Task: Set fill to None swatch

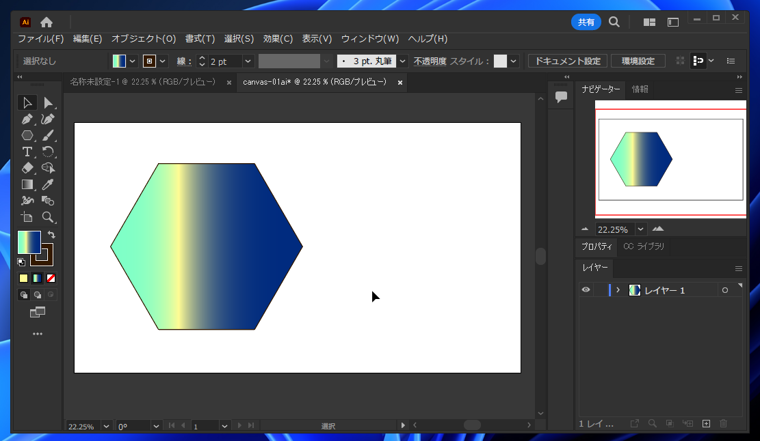Action: (51, 279)
